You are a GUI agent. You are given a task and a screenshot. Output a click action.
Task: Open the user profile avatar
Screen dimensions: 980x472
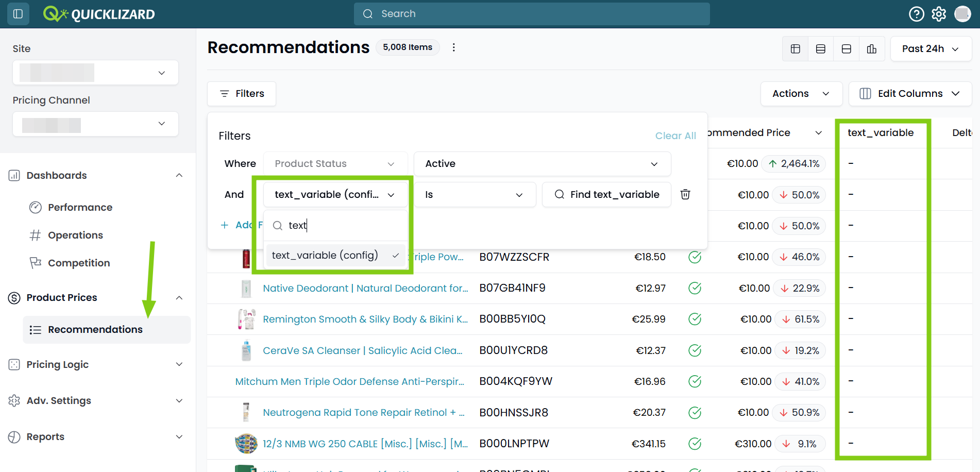[x=962, y=14]
